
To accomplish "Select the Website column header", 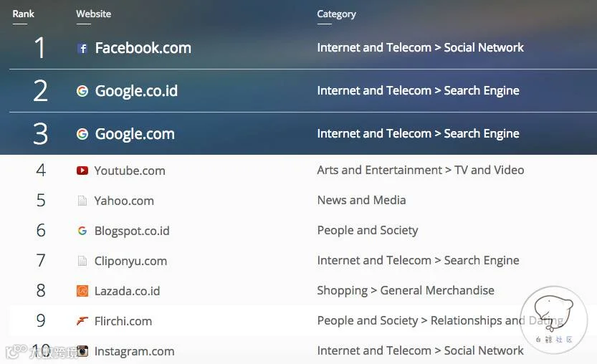I will pyautogui.click(x=94, y=14).
